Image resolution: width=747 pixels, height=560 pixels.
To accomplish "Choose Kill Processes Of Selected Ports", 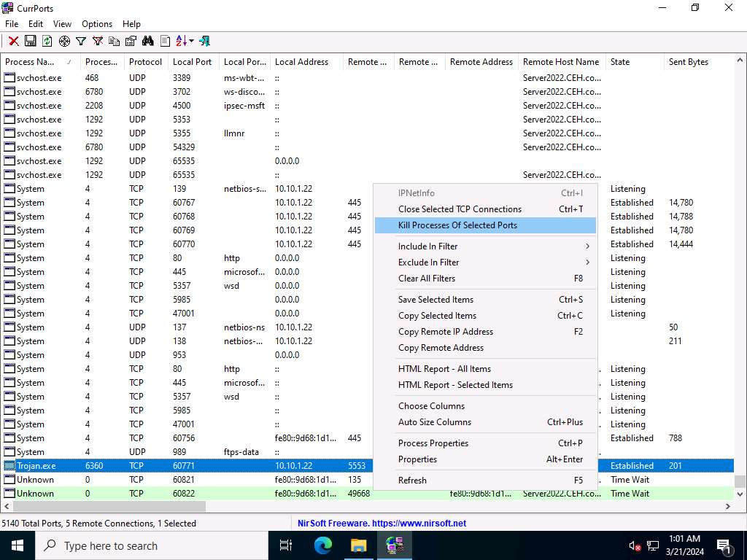I will click(457, 225).
